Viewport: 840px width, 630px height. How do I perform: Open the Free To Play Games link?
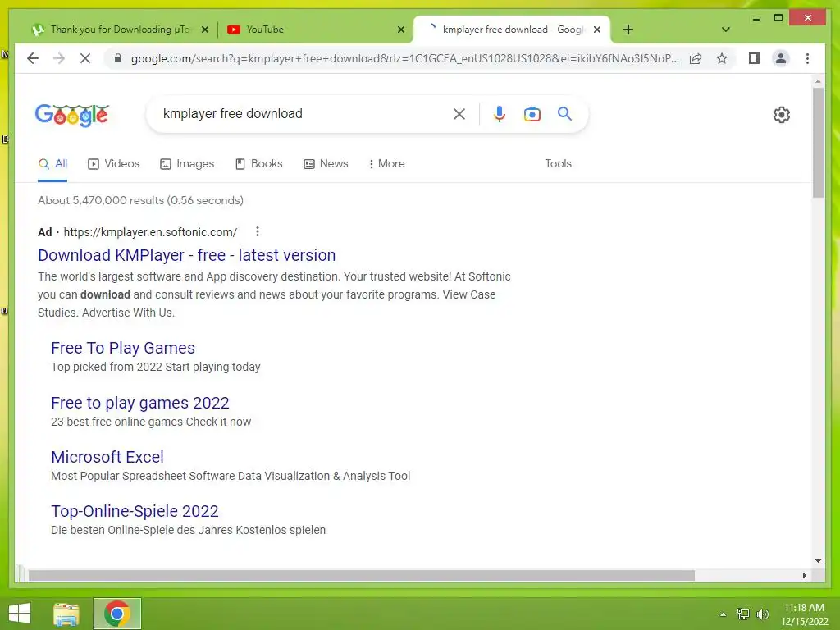tap(123, 348)
